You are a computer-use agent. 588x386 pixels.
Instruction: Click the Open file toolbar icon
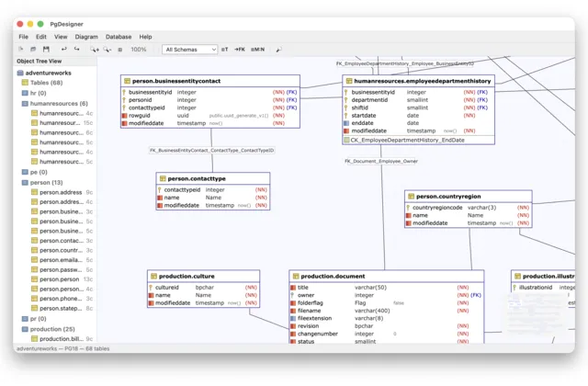pyautogui.click(x=33, y=49)
